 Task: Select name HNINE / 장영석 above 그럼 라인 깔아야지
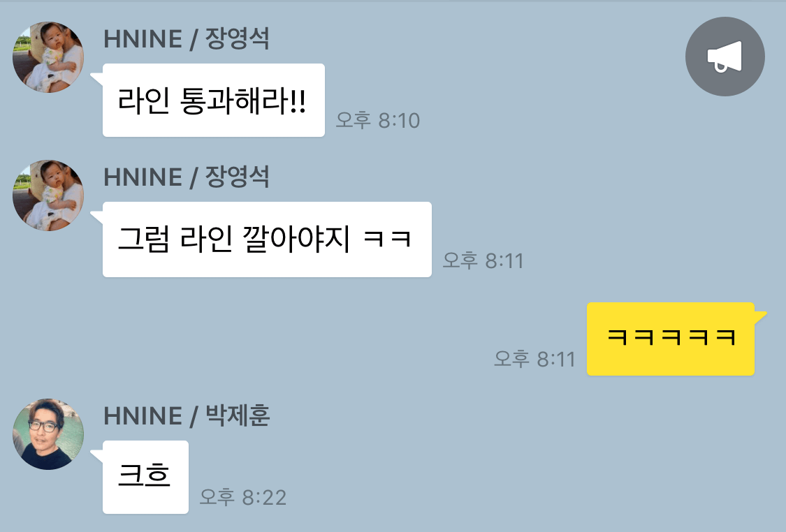[x=187, y=177]
